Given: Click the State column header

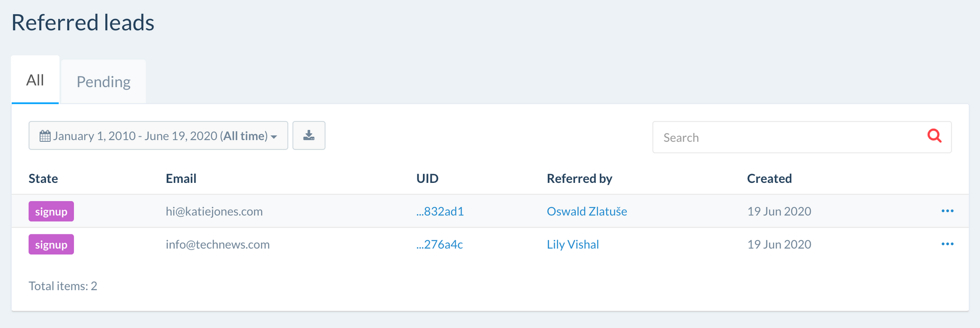Looking at the screenshot, I should (43, 178).
